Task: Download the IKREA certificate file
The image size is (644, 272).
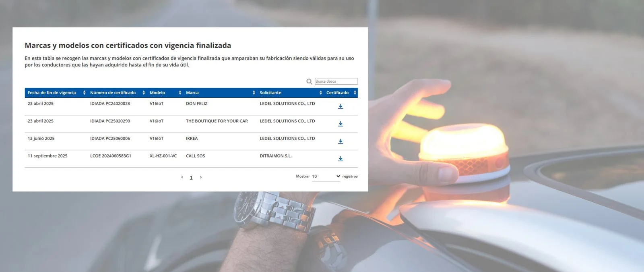Action: point(341,141)
